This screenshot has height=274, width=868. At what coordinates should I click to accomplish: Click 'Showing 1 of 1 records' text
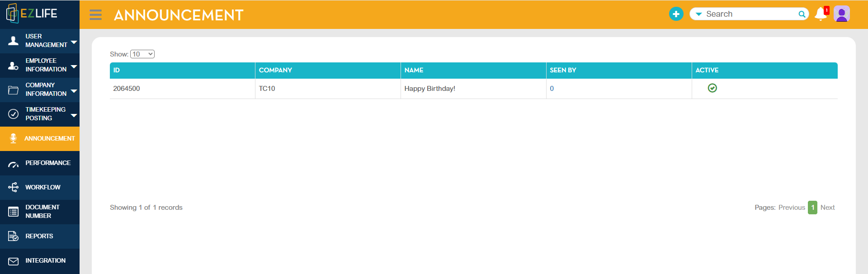click(146, 208)
